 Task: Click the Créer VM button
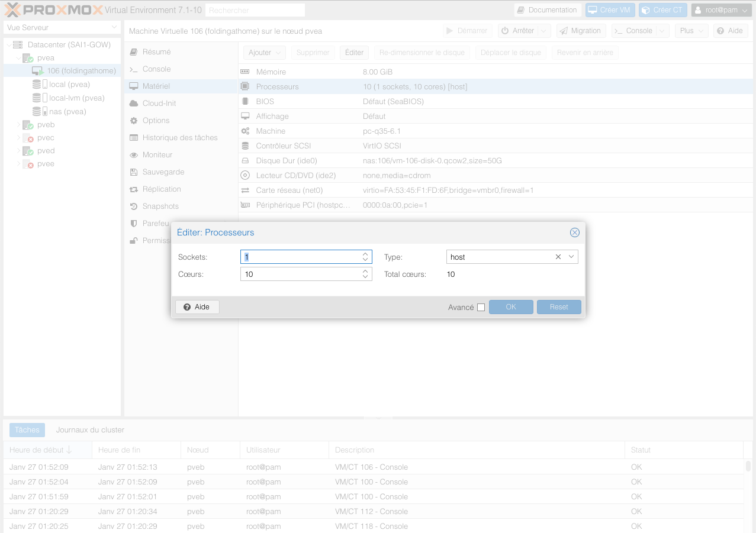[610, 10]
